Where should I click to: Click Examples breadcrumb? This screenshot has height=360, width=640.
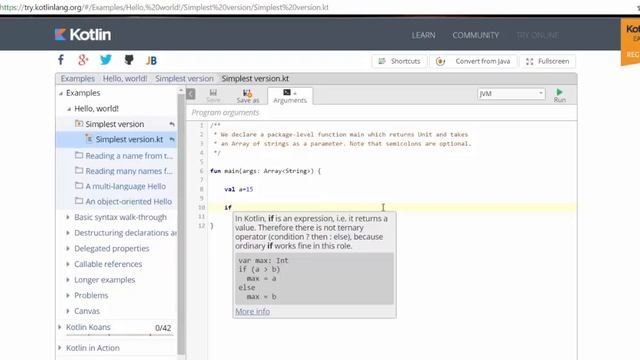78,78
